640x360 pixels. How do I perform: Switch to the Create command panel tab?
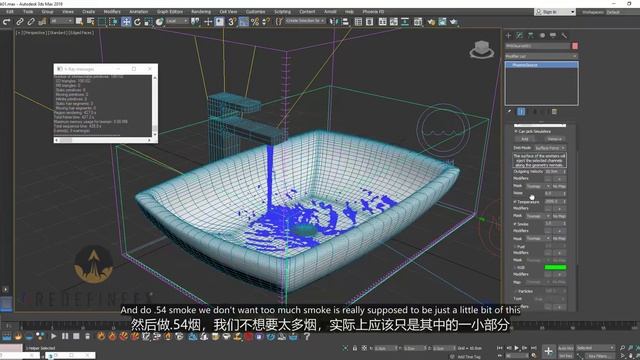tap(509, 36)
